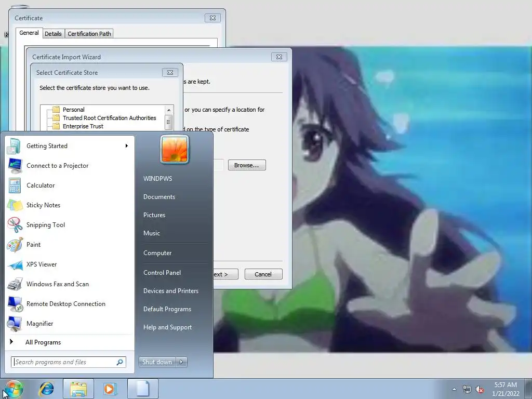Screen dimensions: 532x399
Task: Open Pictures from Start menu
Action: [154, 215]
